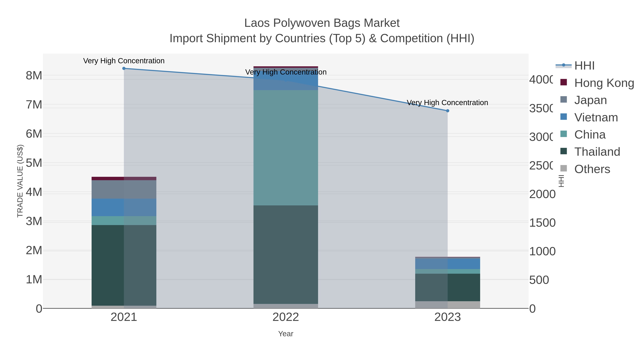Select the 2022 Thailand bar segment
644x362 pixels.
286,255
